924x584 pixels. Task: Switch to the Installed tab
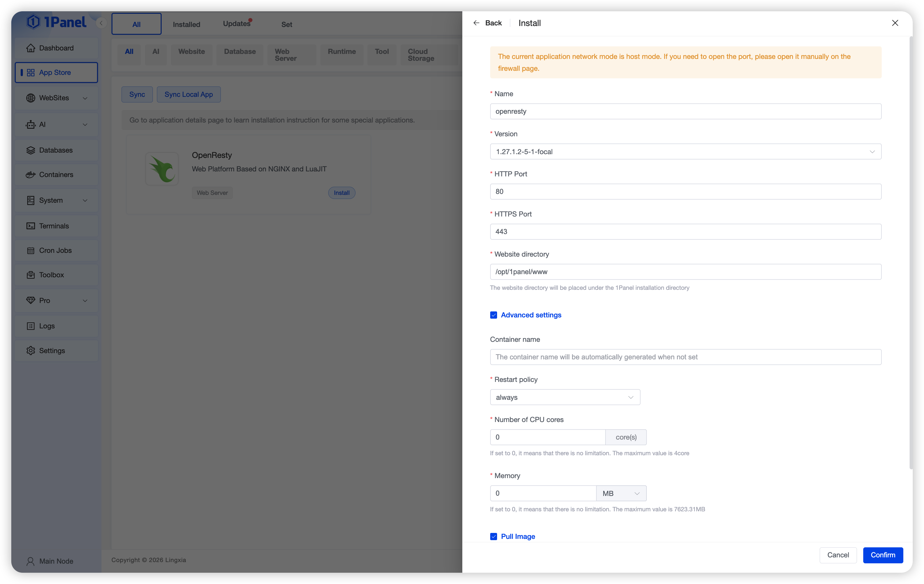(x=186, y=24)
